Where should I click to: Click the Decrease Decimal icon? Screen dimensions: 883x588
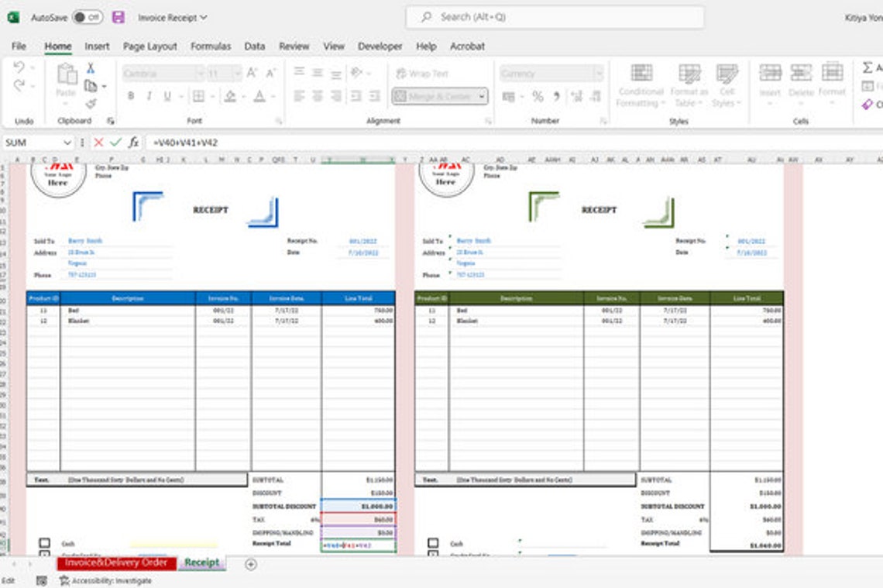(596, 97)
